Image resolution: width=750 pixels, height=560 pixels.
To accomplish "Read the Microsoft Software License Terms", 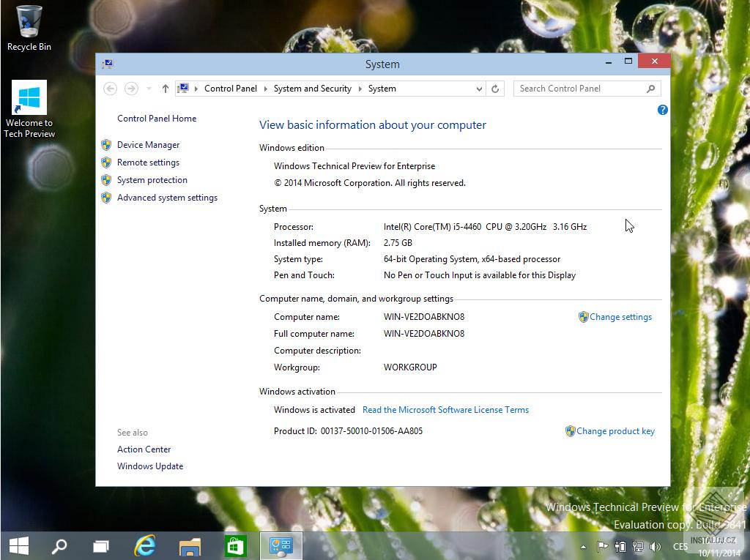I will tap(445, 409).
